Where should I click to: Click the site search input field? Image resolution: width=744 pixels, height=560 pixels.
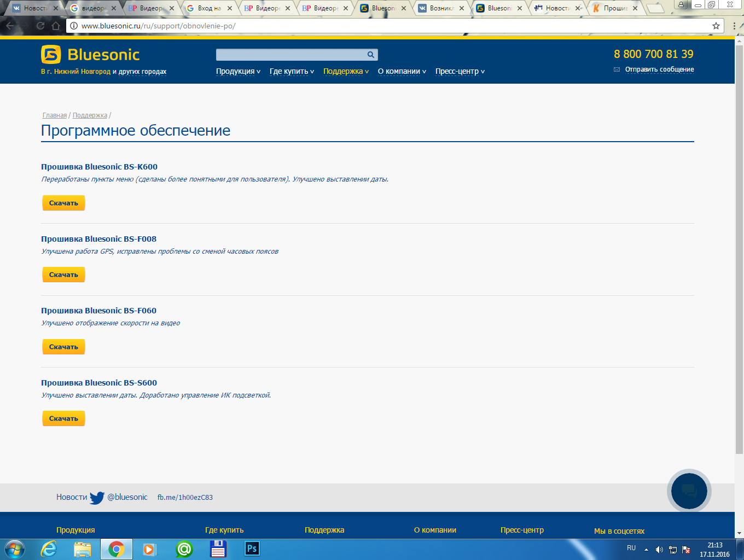[x=290, y=55]
